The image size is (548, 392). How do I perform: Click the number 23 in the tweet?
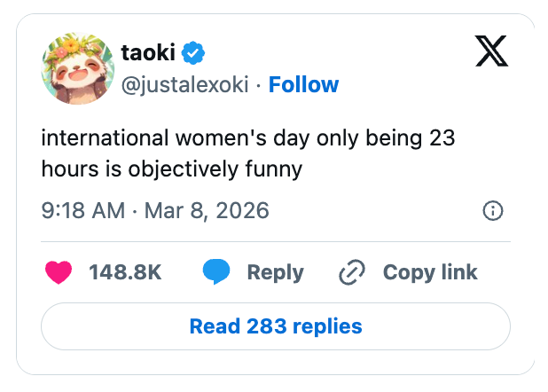[x=441, y=139]
